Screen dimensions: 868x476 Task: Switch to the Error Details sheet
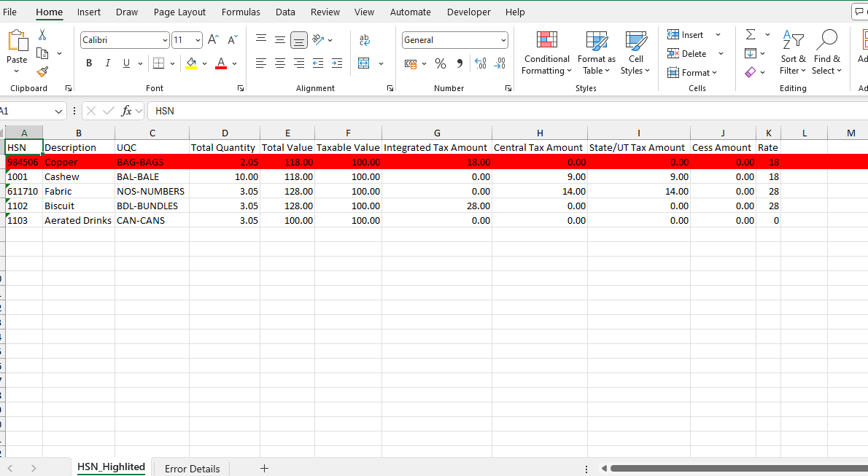(x=191, y=469)
